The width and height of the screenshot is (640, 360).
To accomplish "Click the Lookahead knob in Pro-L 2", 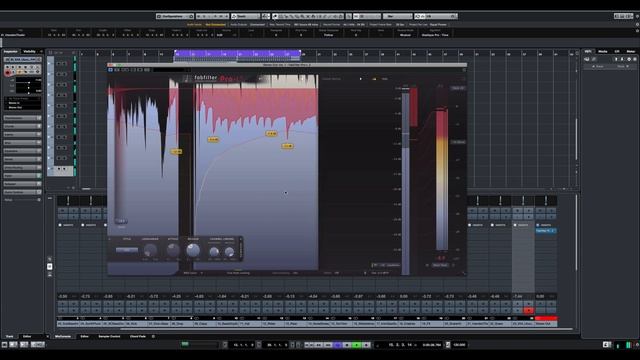I will 150,250.
